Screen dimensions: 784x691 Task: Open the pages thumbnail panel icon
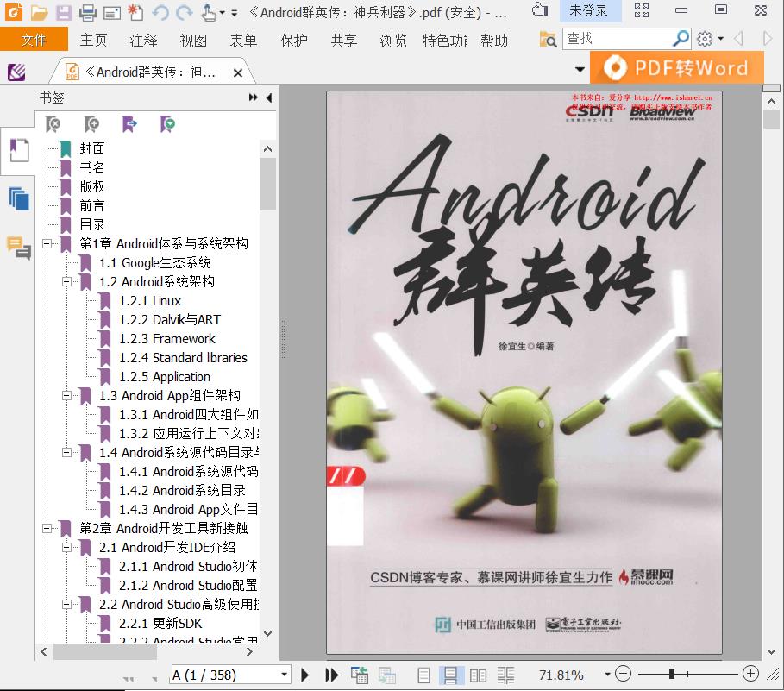[19, 198]
